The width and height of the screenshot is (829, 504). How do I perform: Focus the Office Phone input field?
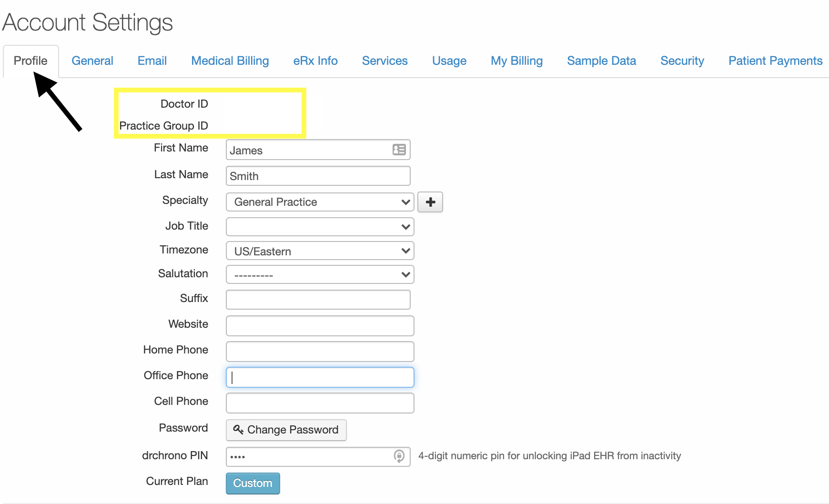coord(320,377)
